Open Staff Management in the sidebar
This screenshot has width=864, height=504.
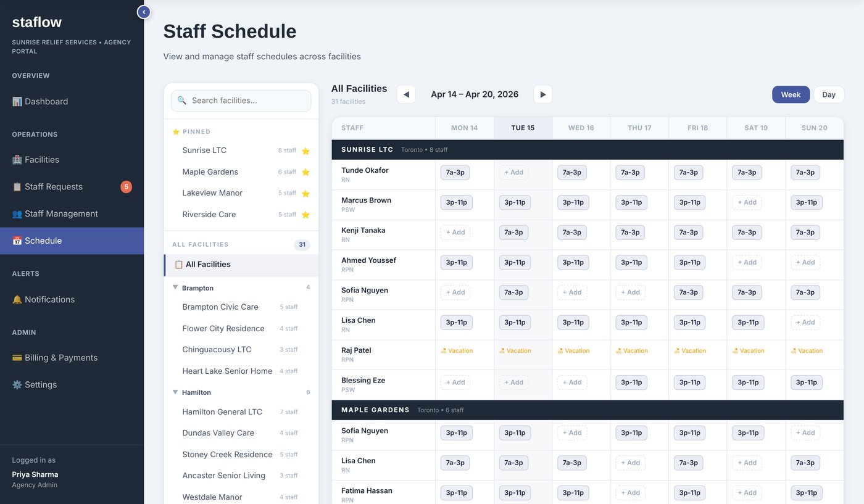[x=72, y=214]
